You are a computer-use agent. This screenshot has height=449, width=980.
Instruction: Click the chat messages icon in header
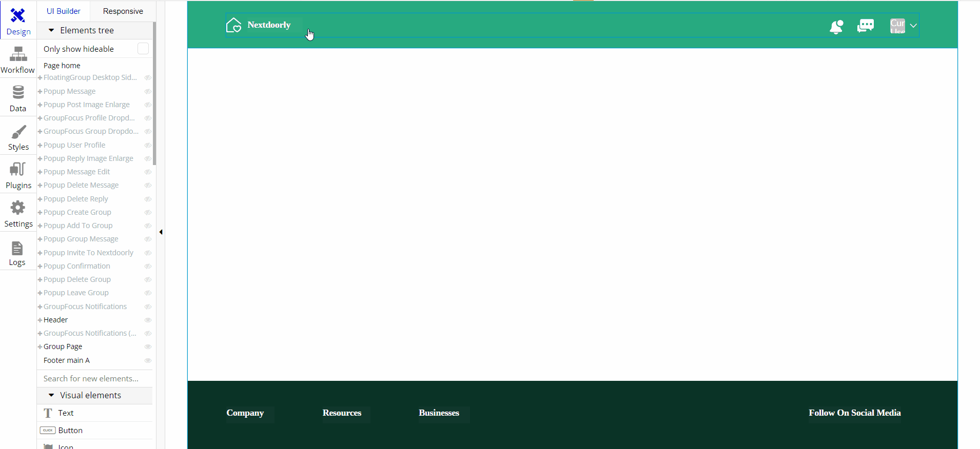tap(866, 26)
